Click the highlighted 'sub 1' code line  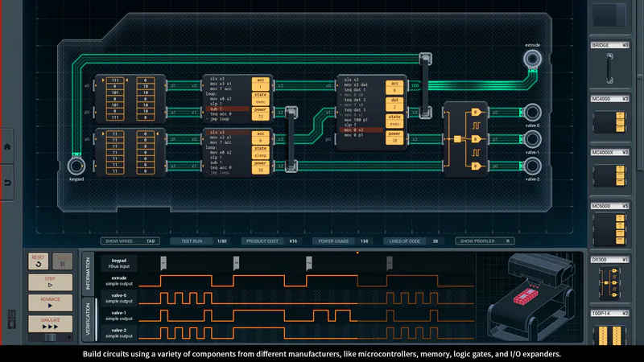[x=227, y=109]
